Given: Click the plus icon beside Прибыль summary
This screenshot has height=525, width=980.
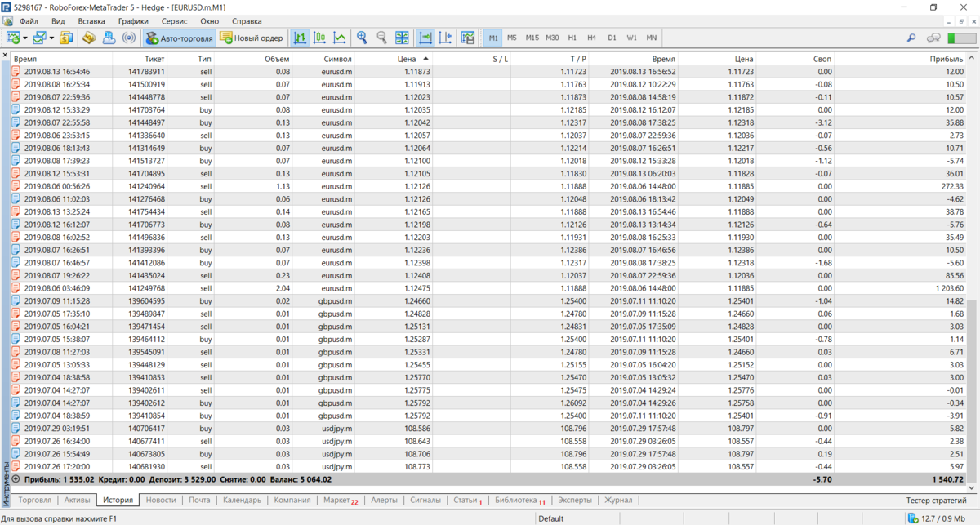Looking at the screenshot, I should 16,479.
